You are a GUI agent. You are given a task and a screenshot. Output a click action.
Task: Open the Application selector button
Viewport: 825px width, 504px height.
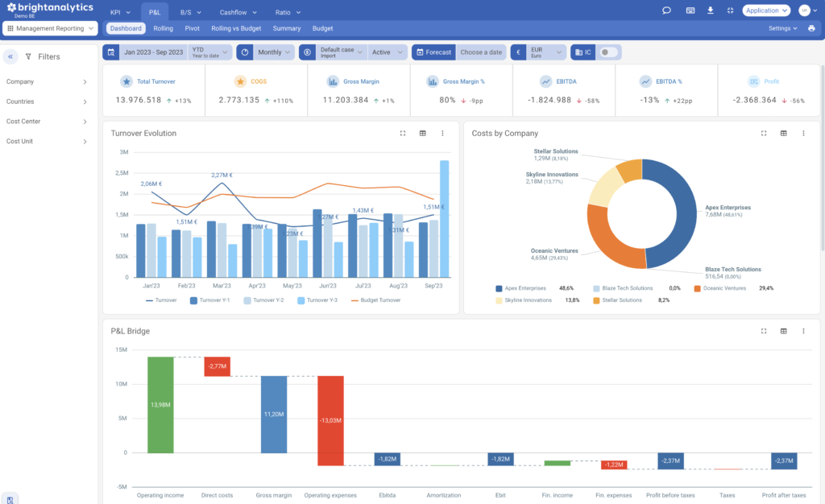[766, 10]
